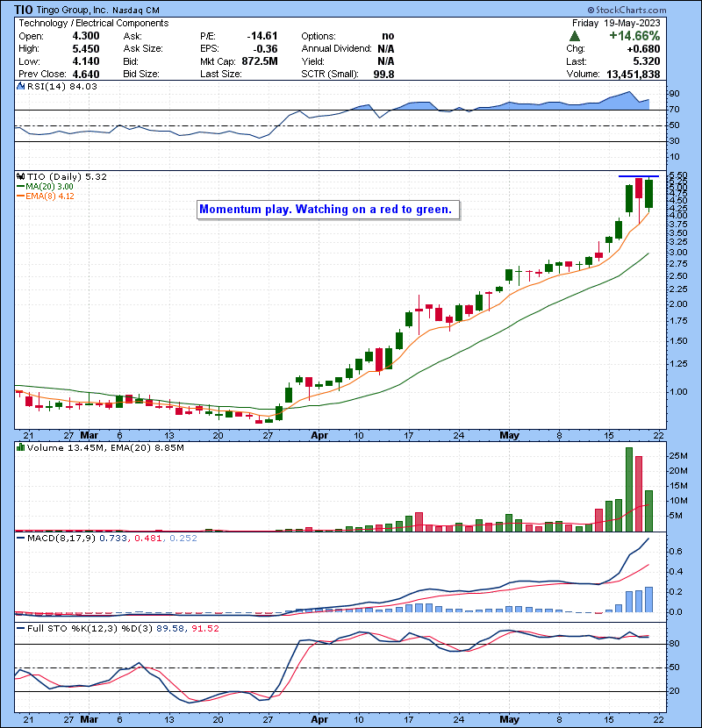Image resolution: width=702 pixels, height=728 pixels.
Task: Click the 'Apr' label on price chart axis
Action: coord(319,436)
